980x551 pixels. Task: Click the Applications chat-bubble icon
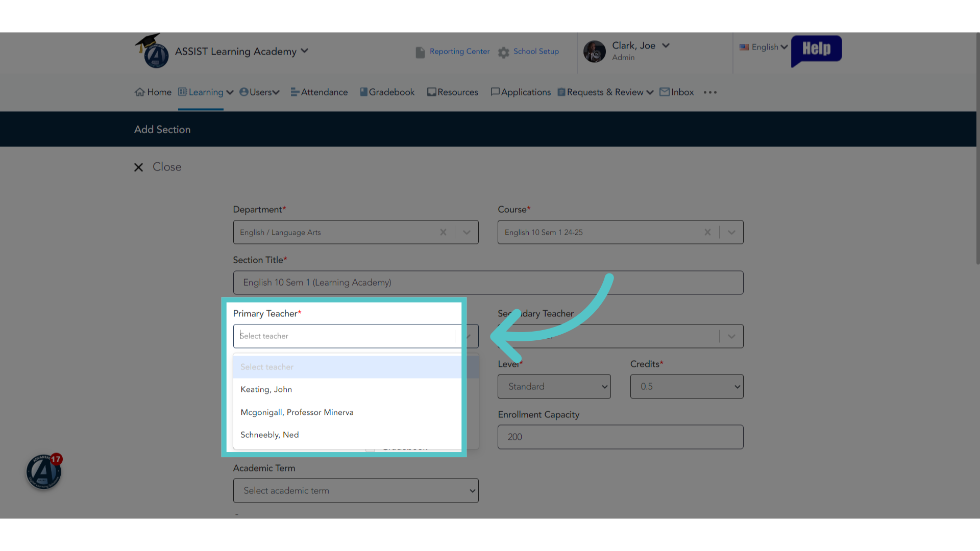coord(495,92)
